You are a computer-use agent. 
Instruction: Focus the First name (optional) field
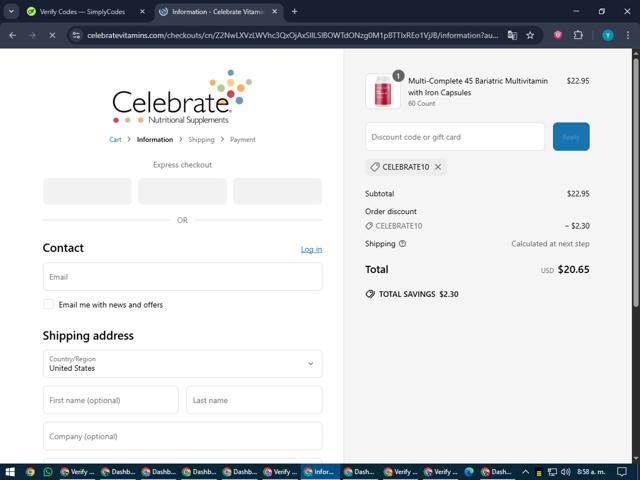coord(111,400)
